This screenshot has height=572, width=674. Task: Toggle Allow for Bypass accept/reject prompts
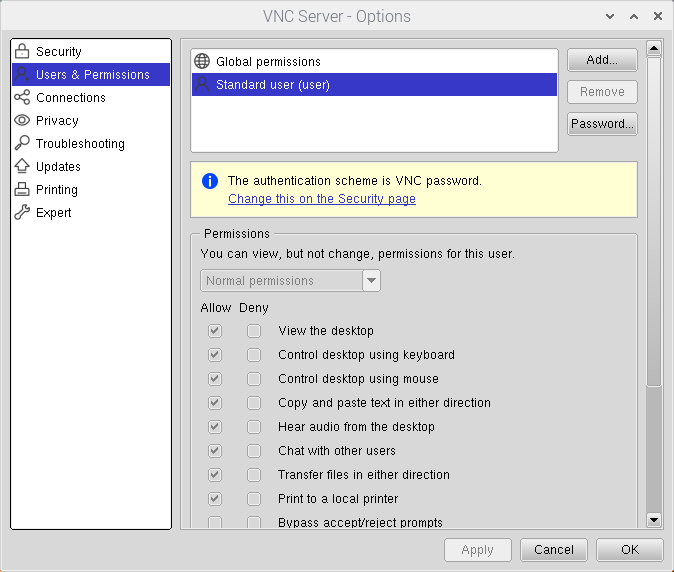[x=215, y=522]
